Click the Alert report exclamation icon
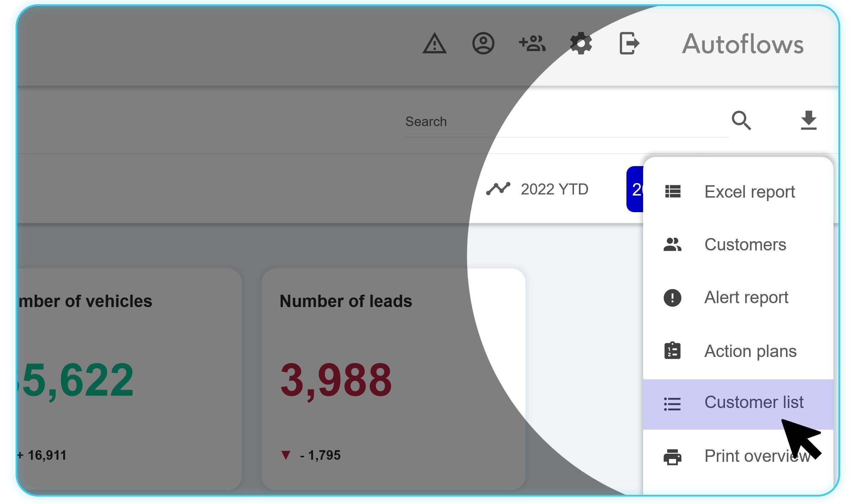The image size is (859, 504). click(x=672, y=298)
